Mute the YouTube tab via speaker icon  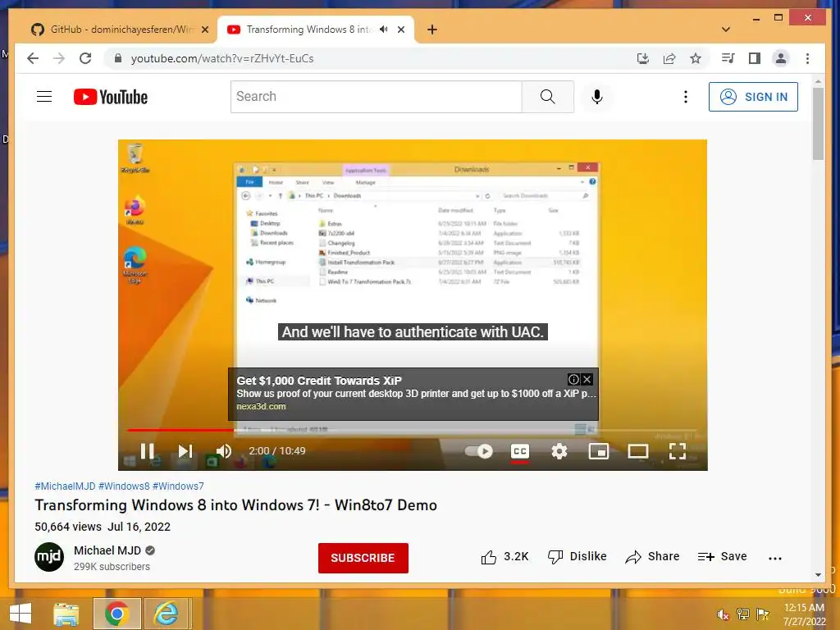pyautogui.click(x=384, y=30)
